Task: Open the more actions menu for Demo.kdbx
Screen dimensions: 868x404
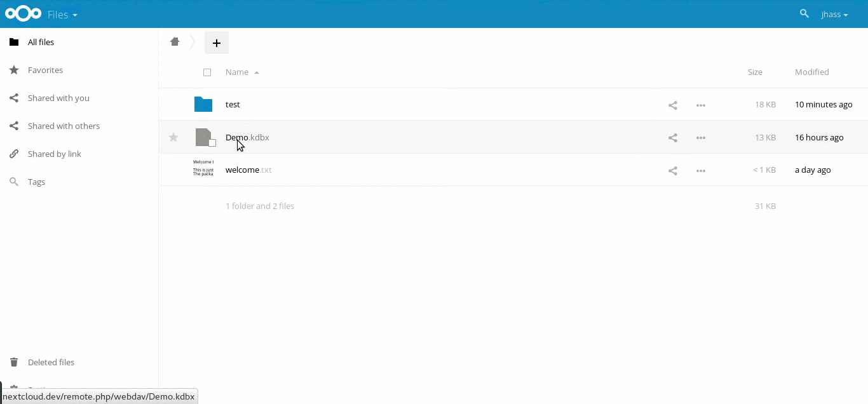Action: pos(701,137)
